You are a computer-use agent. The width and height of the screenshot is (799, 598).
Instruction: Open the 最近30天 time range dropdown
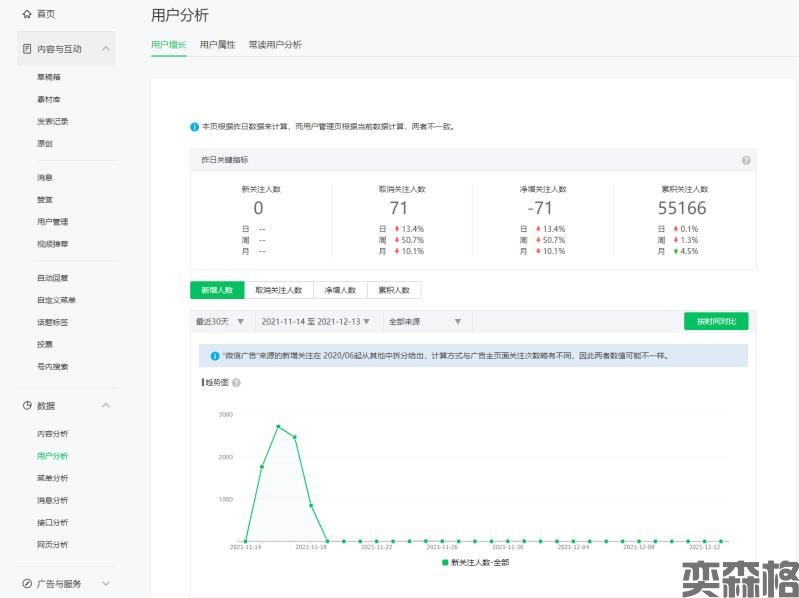click(x=220, y=321)
